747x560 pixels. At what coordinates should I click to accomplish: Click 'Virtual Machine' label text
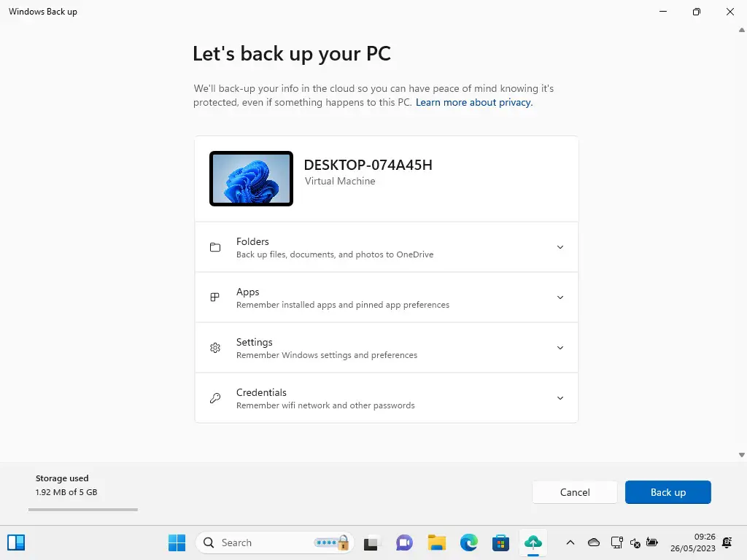coord(340,181)
